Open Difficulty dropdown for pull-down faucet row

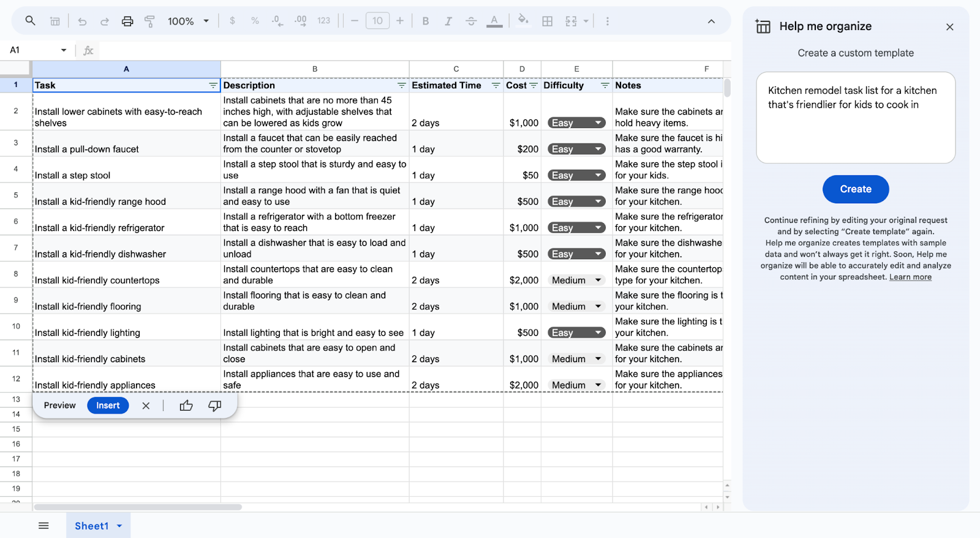pyautogui.click(x=576, y=149)
